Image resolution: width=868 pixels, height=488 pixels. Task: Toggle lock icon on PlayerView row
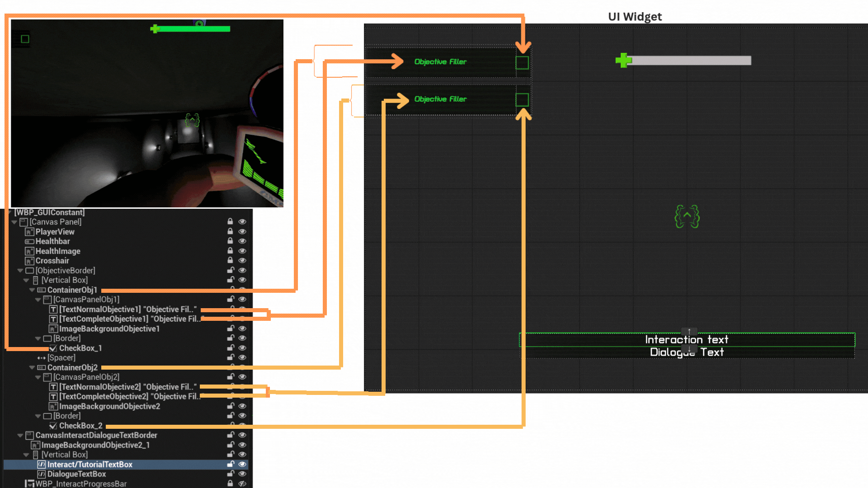(x=230, y=231)
